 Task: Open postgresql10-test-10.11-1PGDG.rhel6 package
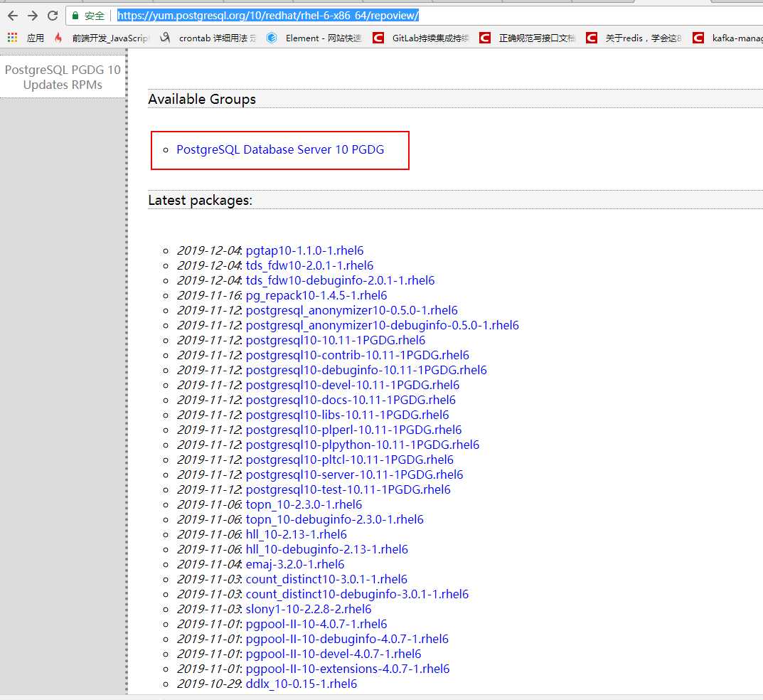pyautogui.click(x=348, y=489)
